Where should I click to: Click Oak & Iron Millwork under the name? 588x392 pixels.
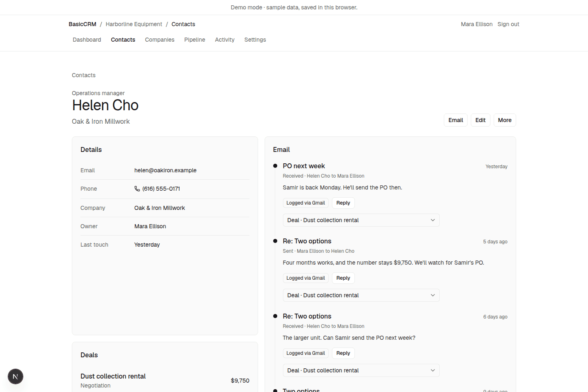101,121
